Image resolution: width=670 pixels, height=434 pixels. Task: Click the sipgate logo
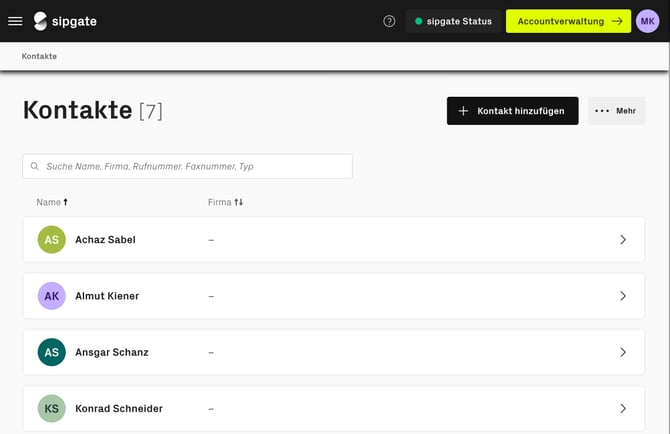[65, 21]
